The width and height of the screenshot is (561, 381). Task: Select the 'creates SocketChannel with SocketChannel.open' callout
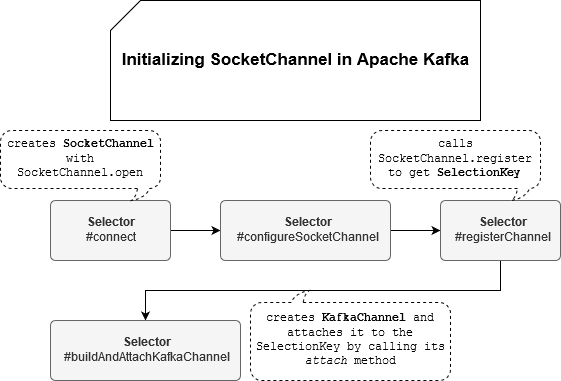coord(81,160)
